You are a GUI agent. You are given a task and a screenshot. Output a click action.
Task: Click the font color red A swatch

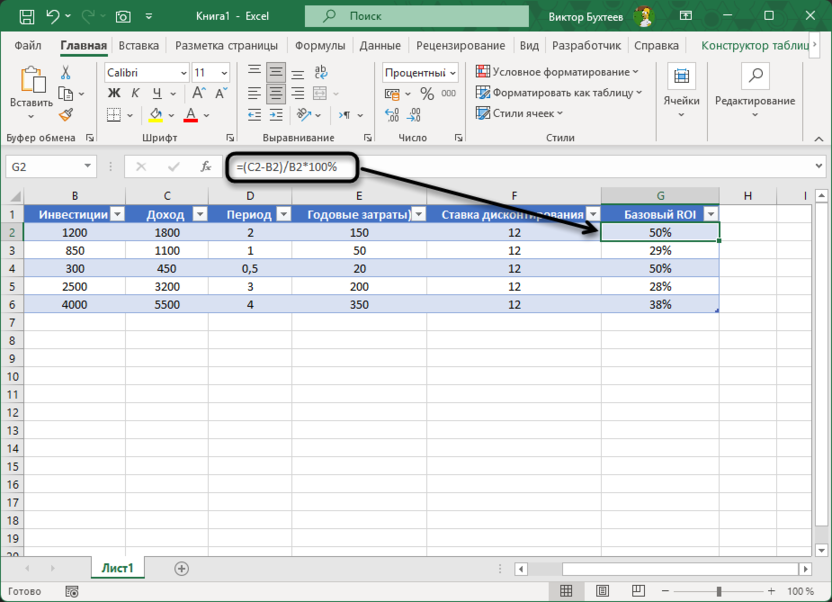190,114
